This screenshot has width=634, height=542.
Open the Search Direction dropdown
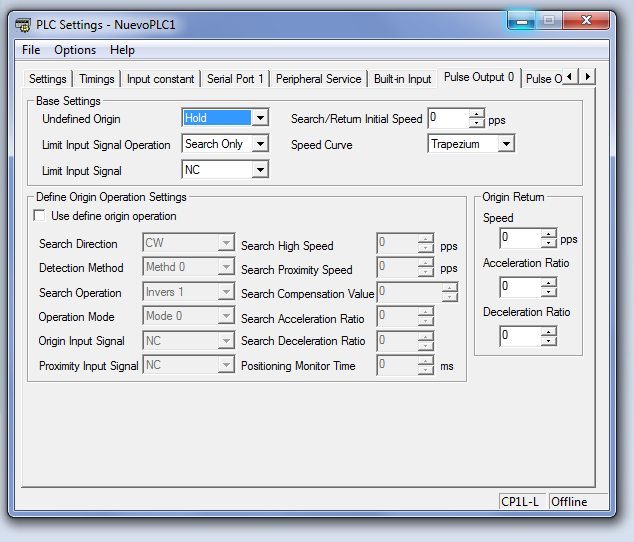click(226, 243)
